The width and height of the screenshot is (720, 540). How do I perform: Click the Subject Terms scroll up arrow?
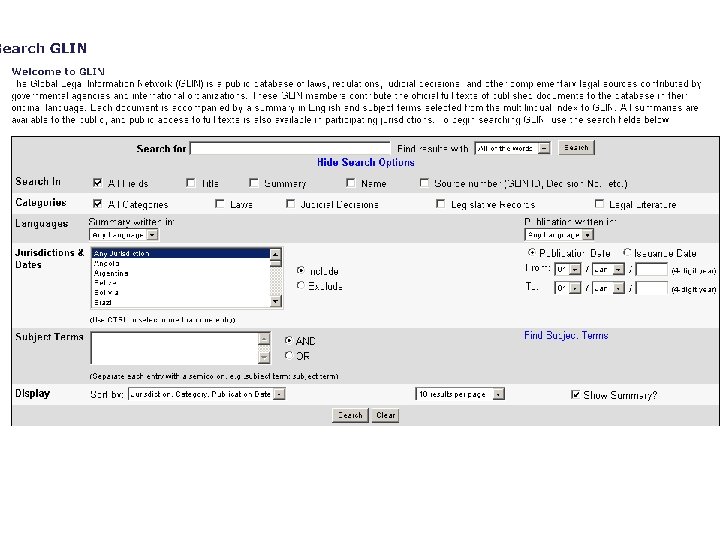[264, 339]
